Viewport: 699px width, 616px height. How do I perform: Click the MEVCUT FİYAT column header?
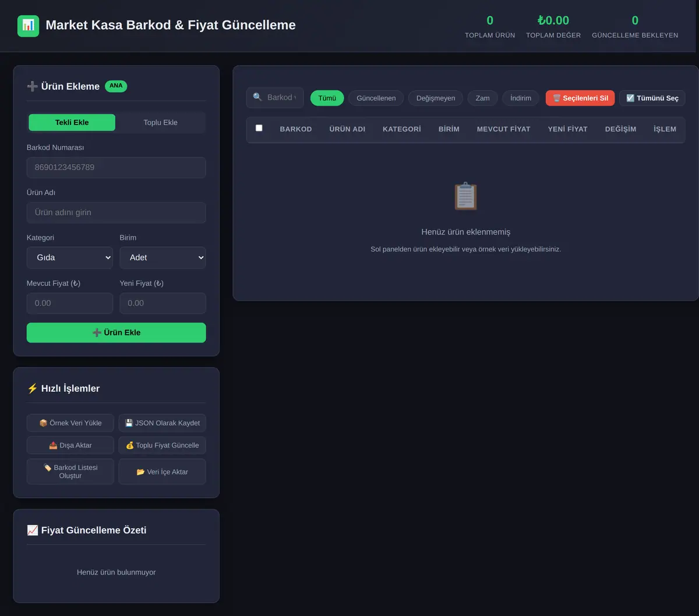click(504, 129)
